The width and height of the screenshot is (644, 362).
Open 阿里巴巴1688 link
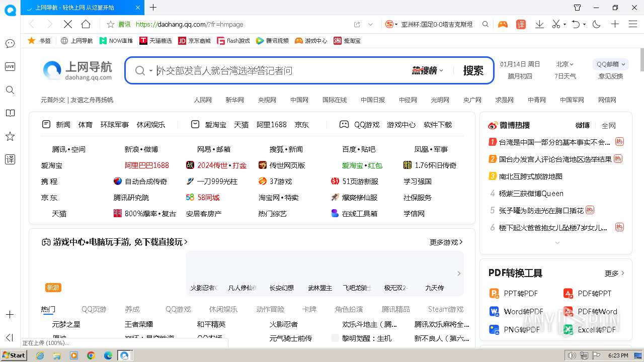[147, 165]
